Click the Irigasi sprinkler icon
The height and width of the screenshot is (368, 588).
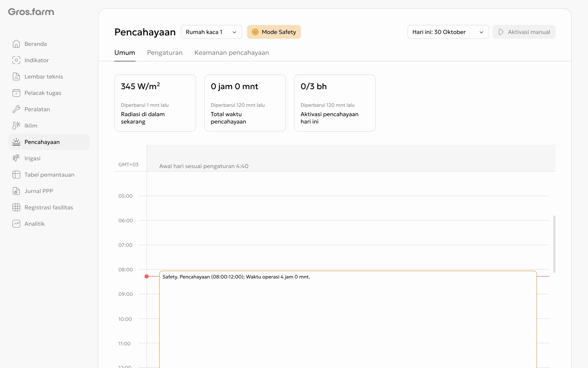[x=16, y=158]
